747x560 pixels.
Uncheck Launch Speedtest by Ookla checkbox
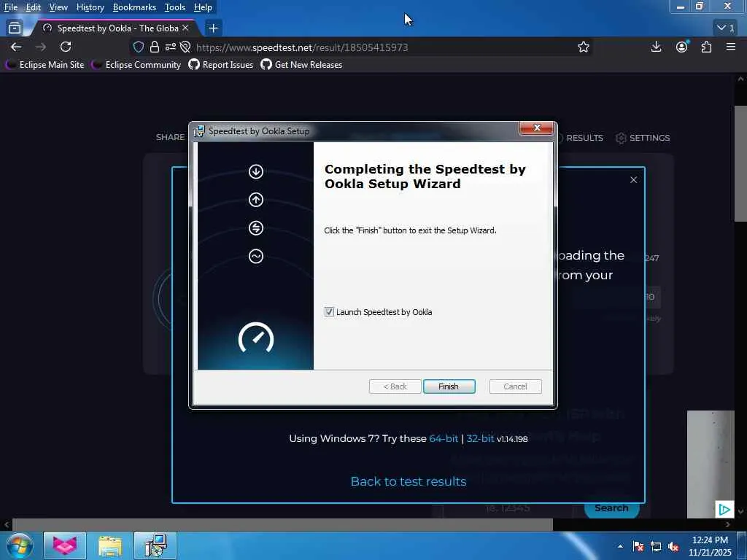[x=329, y=312]
